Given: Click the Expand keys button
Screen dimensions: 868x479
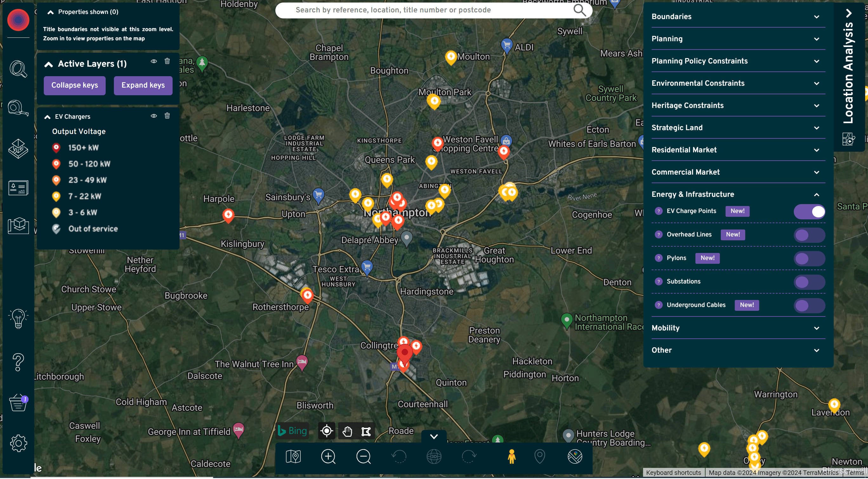Looking at the screenshot, I should point(143,85).
